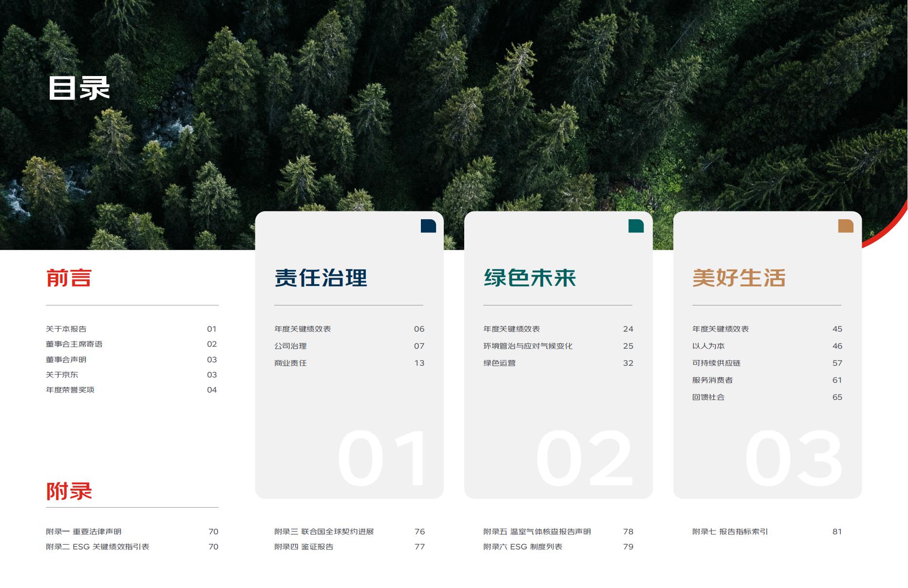
Task: Click the navy icon on 责任治理 card
Action: point(428,226)
